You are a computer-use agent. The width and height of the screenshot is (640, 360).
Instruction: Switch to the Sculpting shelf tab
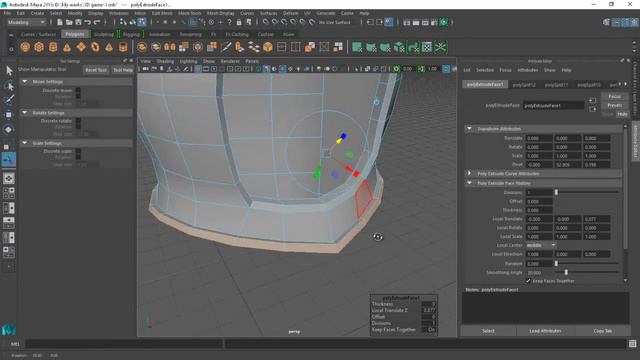pos(103,34)
